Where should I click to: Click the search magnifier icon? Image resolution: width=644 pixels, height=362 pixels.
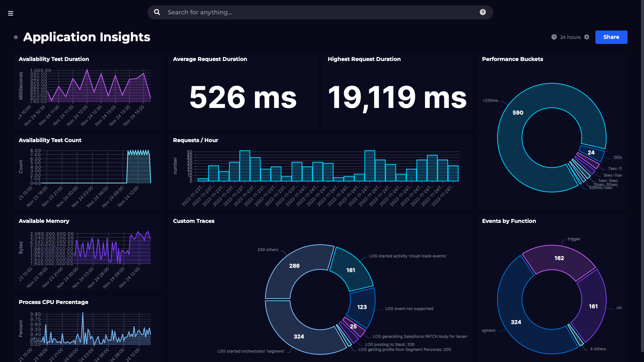coord(157,12)
